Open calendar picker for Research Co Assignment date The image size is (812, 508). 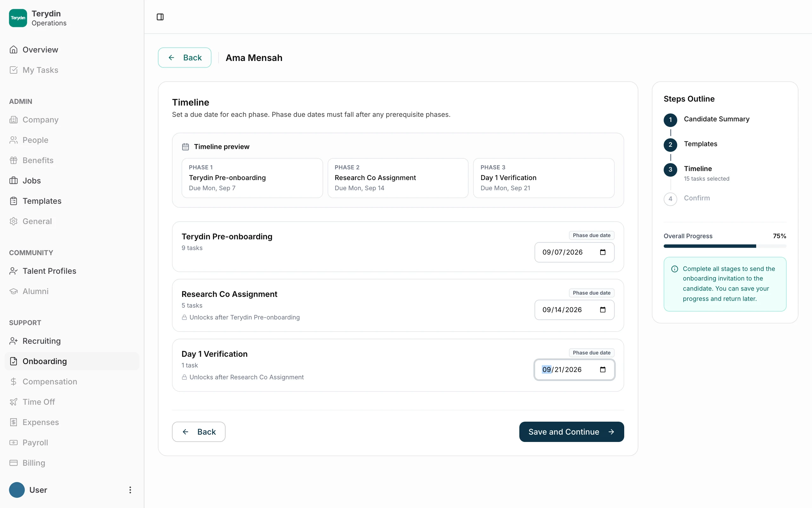pyautogui.click(x=603, y=310)
